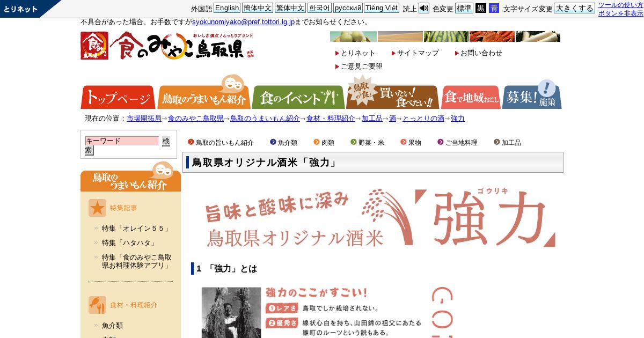The height and width of the screenshot is (338, 644).
Task: Click the syokunomiyako email address link
Action: tap(244, 22)
